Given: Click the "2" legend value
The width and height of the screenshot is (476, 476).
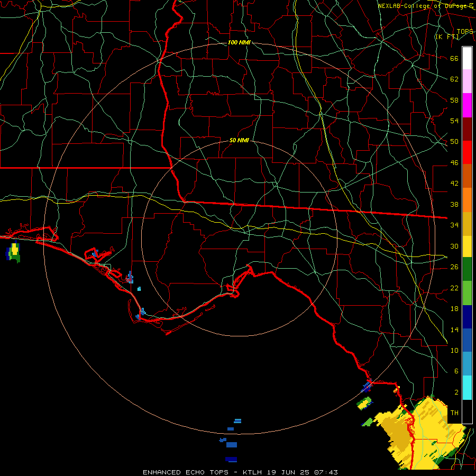Looking at the screenshot, I should pos(456,392).
